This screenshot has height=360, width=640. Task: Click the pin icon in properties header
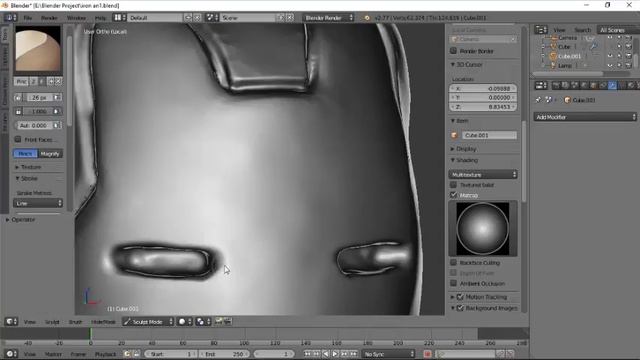pos(538,100)
